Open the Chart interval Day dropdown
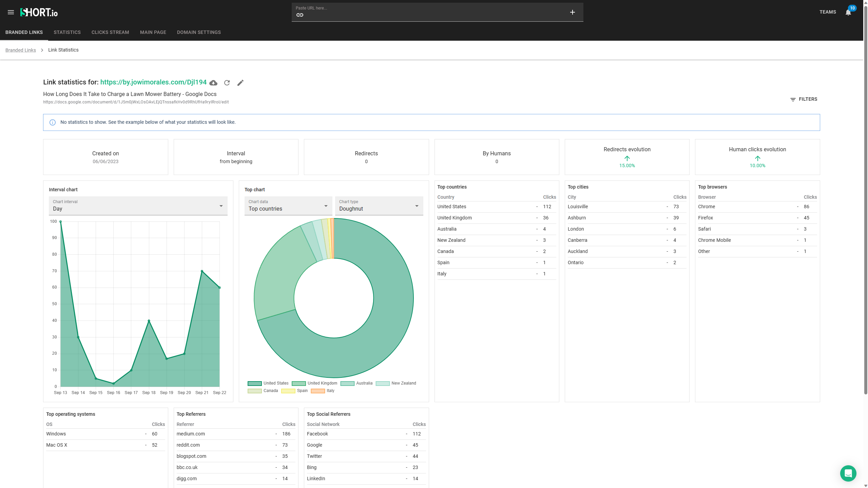The height and width of the screenshot is (488, 868). coord(138,206)
